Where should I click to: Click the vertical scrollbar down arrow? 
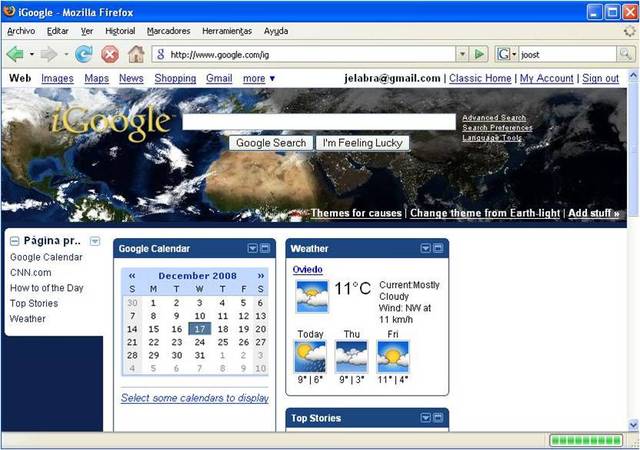click(x=633, y=425)
